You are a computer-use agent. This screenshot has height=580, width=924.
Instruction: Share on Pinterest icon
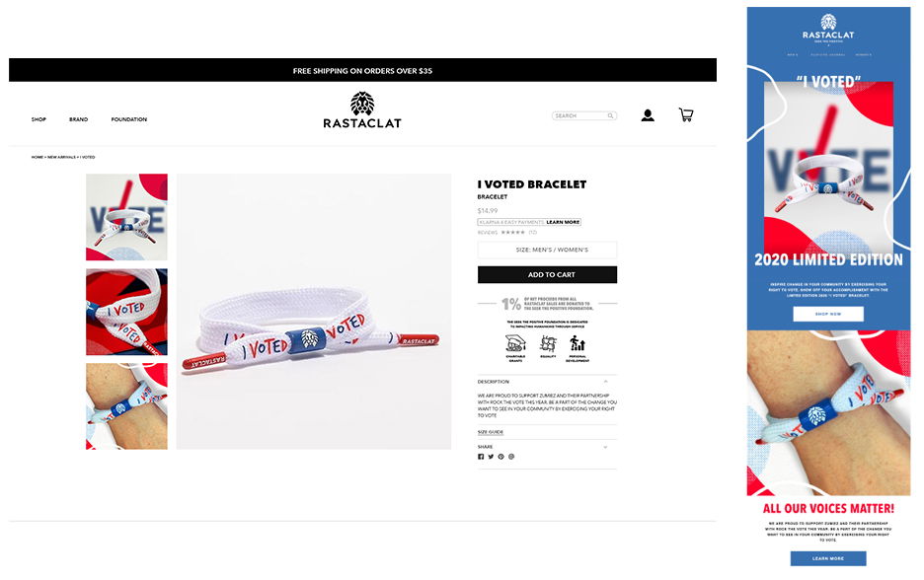click(x=500, y=457)
